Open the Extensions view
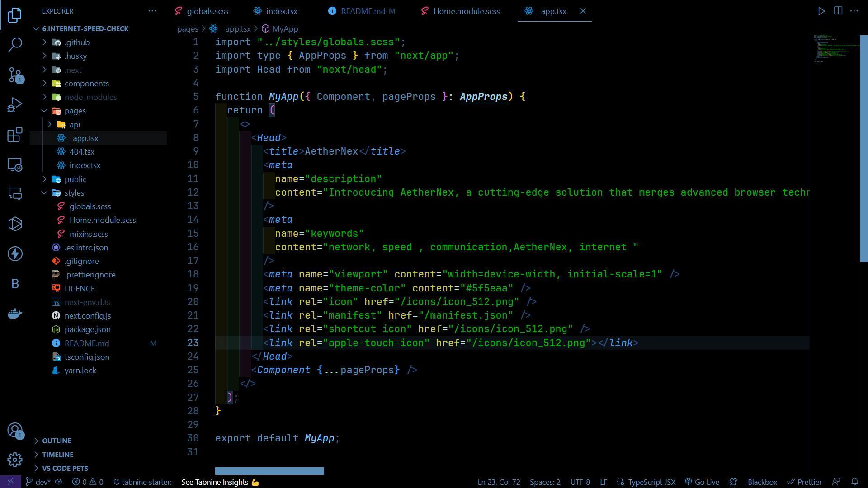Image resolution: width=868 pixels, height=488 pixels. (x=15, y=135)
